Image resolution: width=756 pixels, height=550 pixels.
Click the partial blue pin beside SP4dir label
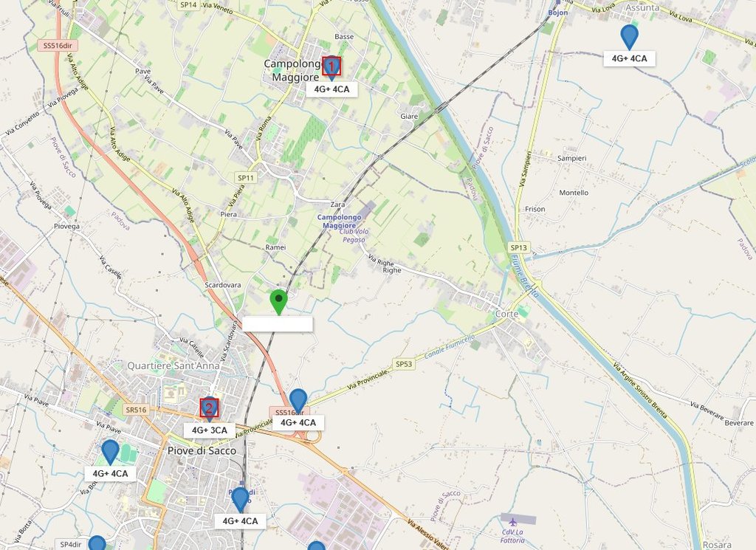point(97,543)
